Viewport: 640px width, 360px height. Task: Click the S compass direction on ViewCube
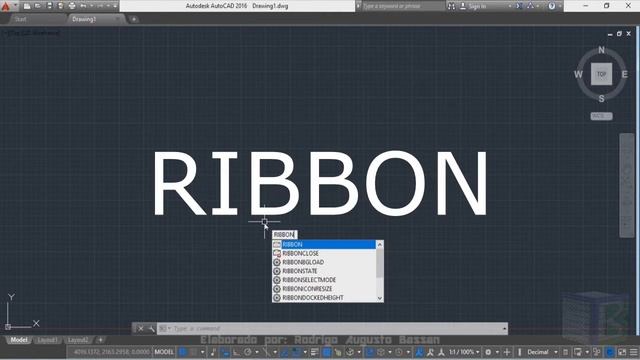(601, 98)
